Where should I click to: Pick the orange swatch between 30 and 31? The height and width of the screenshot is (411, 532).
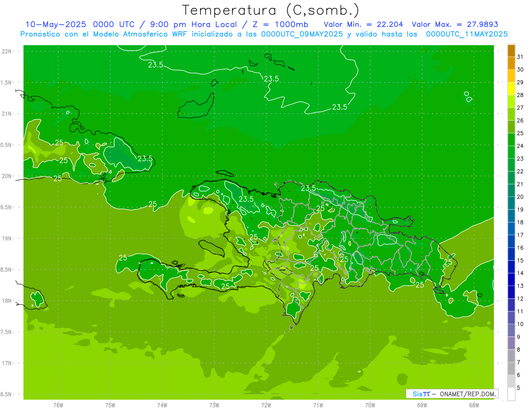(511, 63)
